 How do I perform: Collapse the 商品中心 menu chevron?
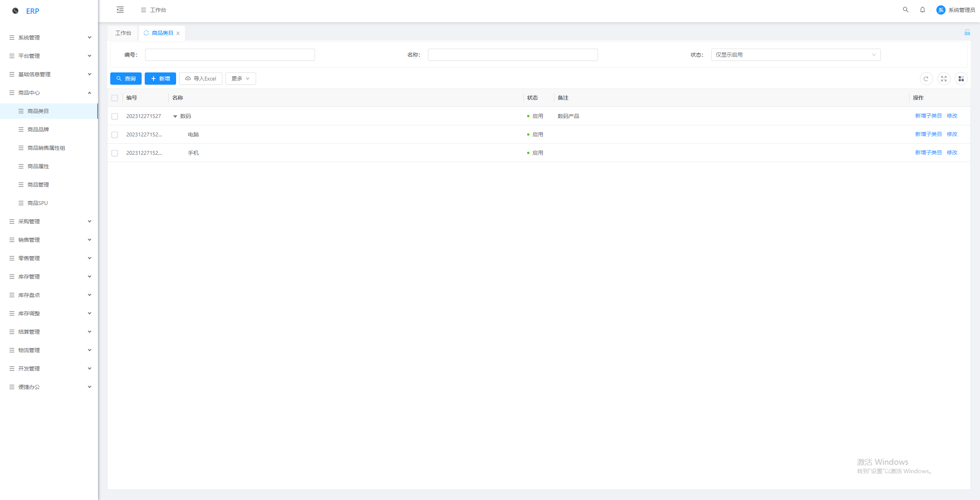[x=90, y=93]
